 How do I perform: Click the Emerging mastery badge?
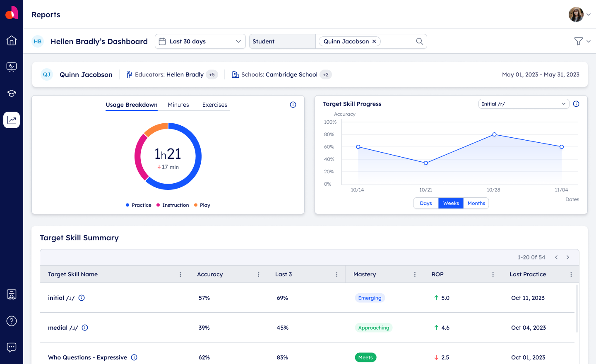(370, 298)
